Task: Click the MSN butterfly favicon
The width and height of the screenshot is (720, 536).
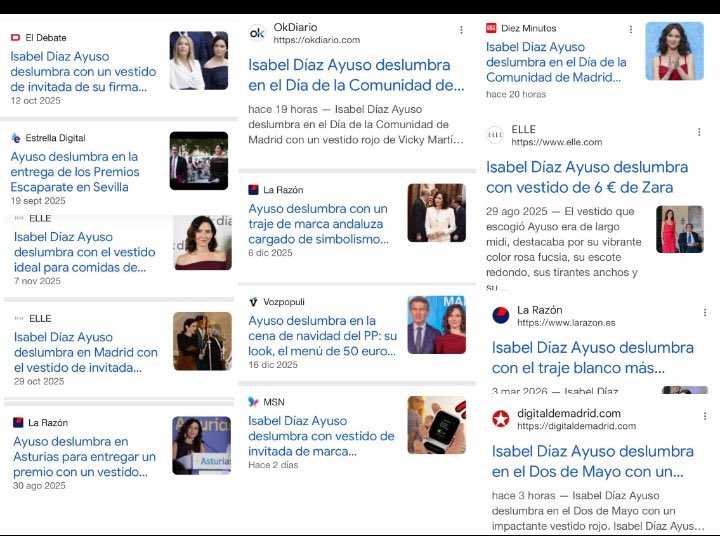Action: point(253,402)
